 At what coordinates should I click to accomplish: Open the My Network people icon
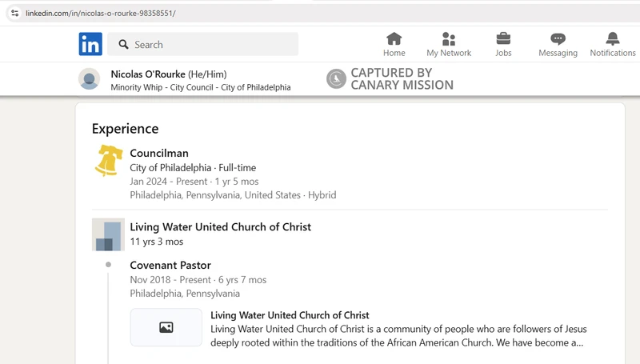tap(449, 39)
